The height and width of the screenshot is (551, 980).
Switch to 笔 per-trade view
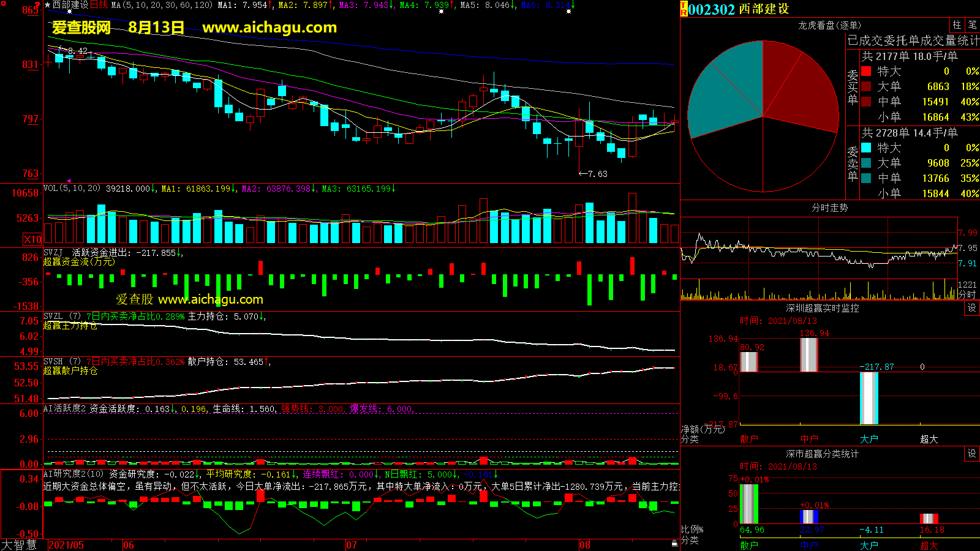[x=972, y=25]
